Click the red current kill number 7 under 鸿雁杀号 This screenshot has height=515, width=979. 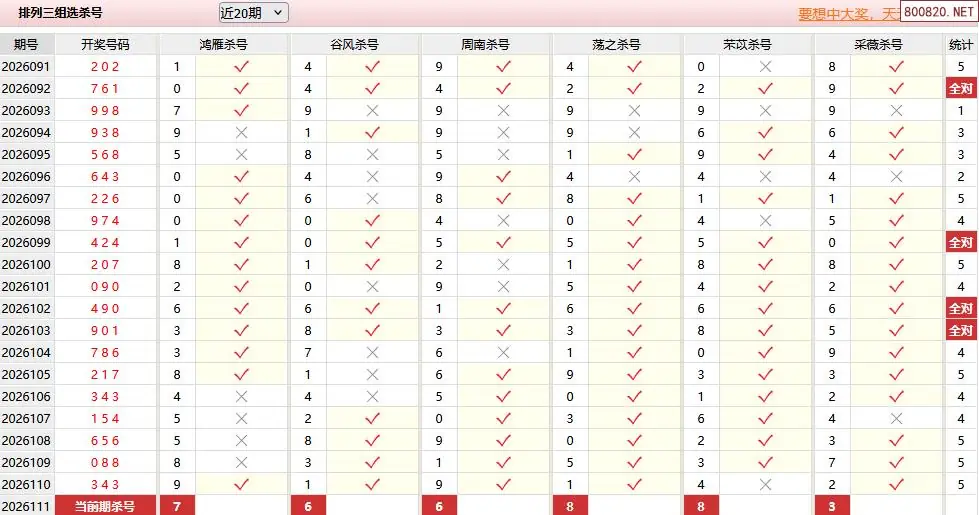177,506
